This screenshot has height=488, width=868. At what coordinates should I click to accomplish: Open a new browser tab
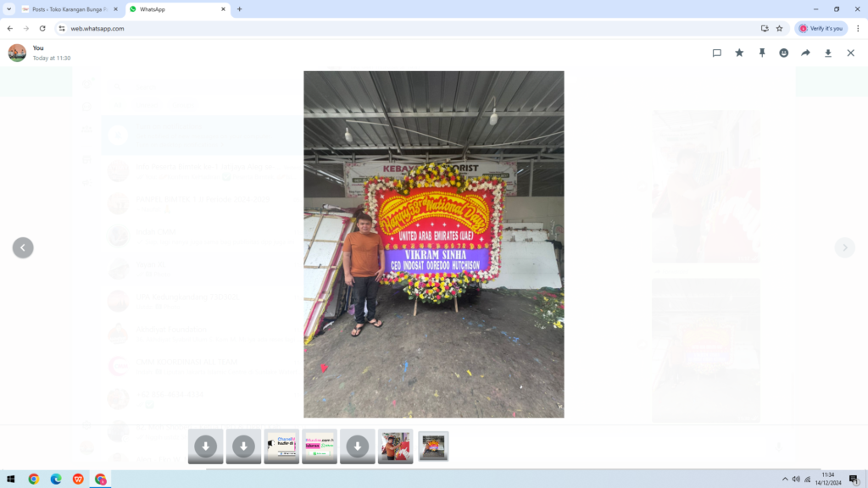click(239, 9)
